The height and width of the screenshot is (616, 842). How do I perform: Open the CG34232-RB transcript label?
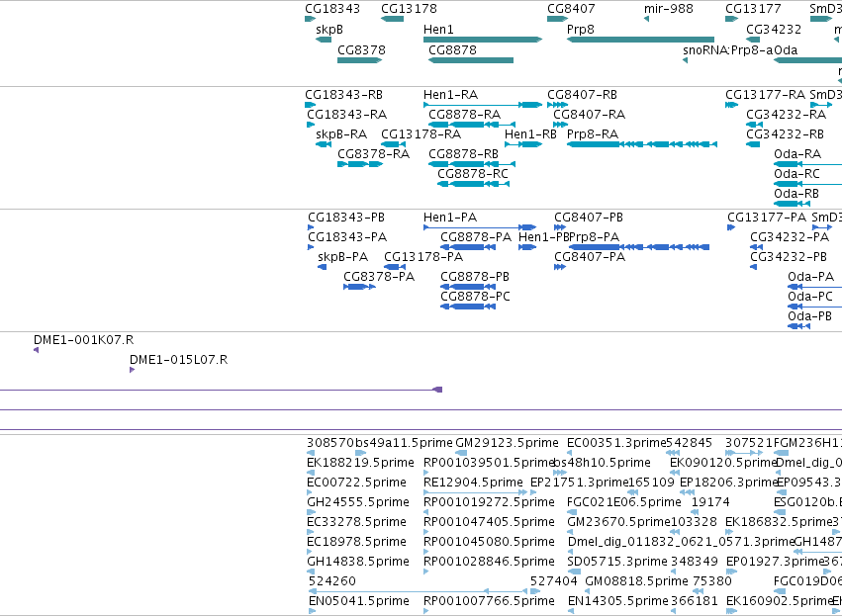[x=785, y=134]
